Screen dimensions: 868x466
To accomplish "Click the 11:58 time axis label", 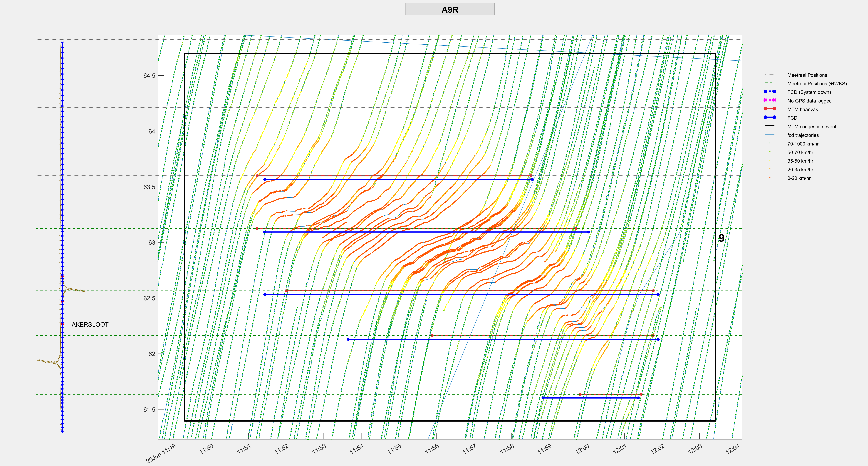I will pyautogui.click(x=507, y=449).
